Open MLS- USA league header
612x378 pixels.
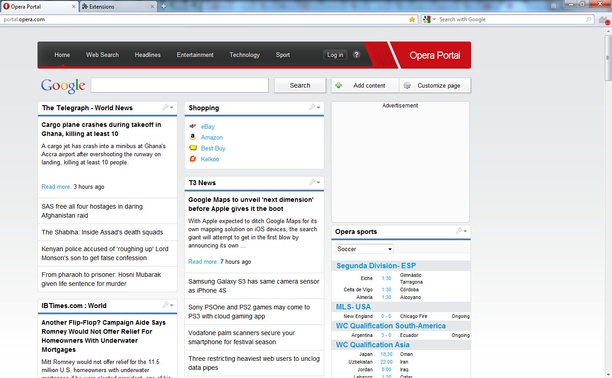pos(353,307)
